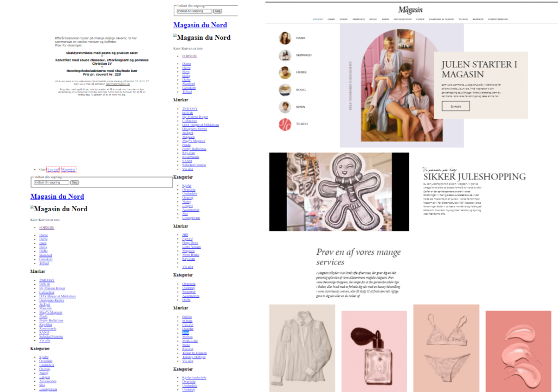Click the Prøv en af vores mange services heading
The width and height of the screenshot is (558, 392).
pyautogui.click(x=359, y=257)
